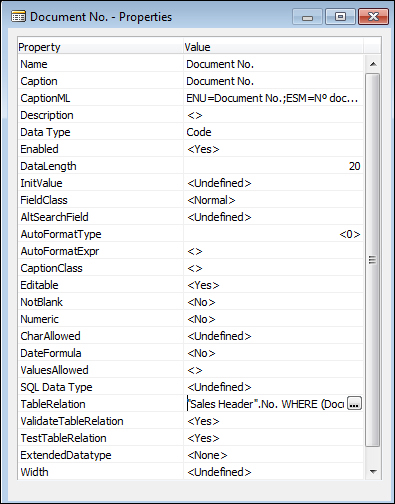Click the scrollbar down arrow
395x504 pixels.
click(373, 471)
